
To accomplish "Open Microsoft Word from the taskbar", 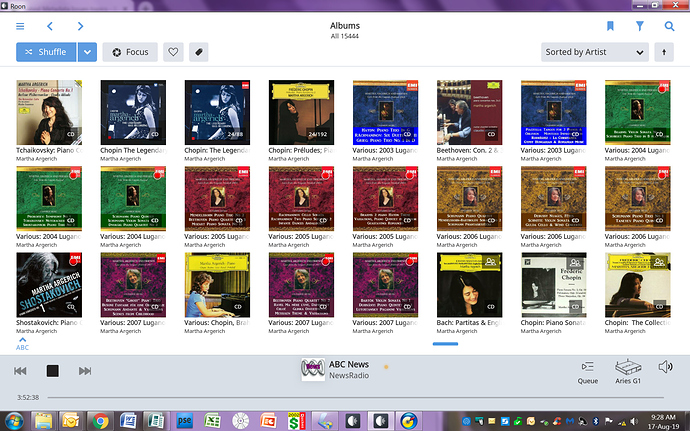I will 128,421.
